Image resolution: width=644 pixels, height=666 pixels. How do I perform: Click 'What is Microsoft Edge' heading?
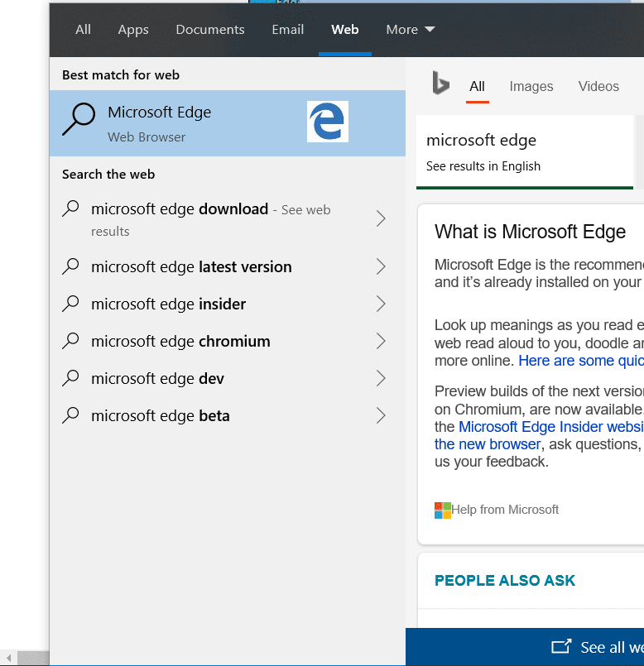(530, 232)
